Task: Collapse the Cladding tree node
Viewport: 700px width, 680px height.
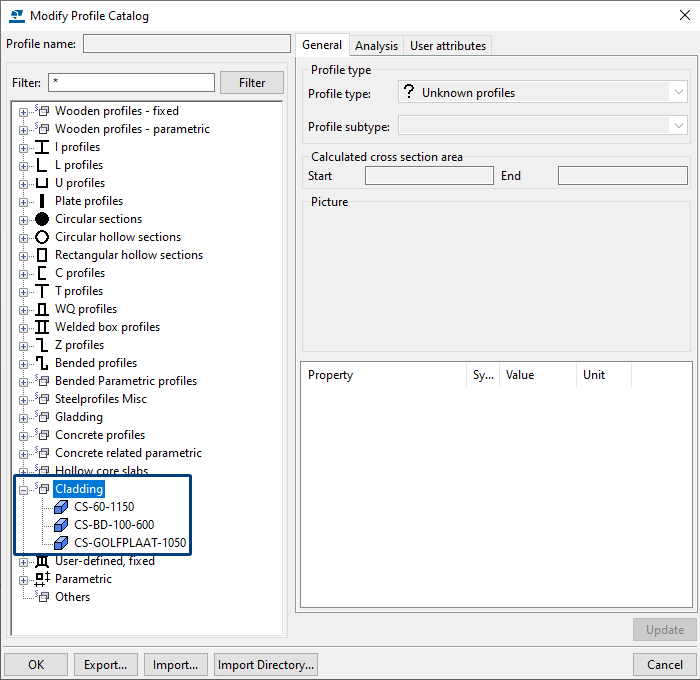Action: click(x=23, y=489)
